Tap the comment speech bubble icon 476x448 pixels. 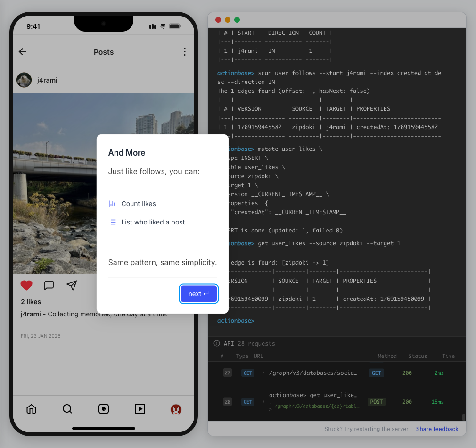49,285
